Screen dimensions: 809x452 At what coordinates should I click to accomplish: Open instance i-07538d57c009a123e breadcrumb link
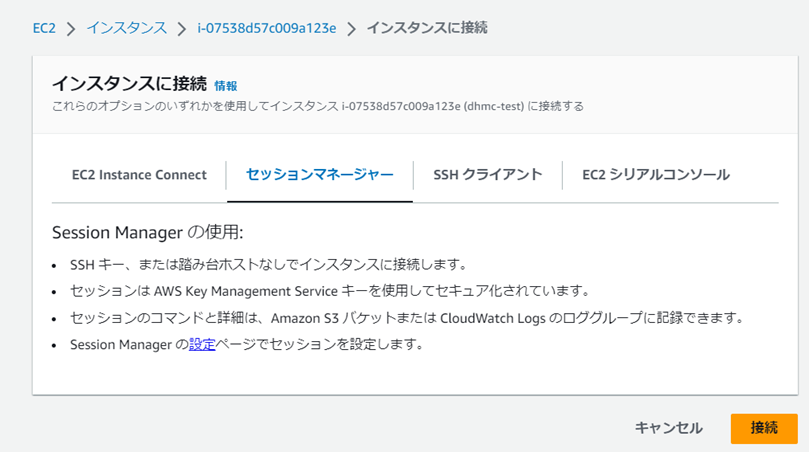pyautogui.click(x=266, y=28)
